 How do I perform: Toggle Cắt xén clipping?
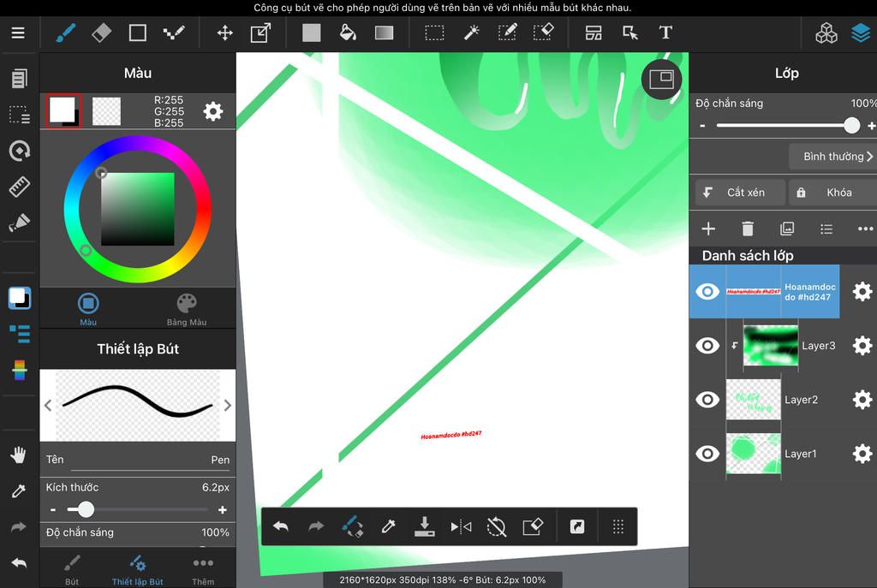click(740, 193)
